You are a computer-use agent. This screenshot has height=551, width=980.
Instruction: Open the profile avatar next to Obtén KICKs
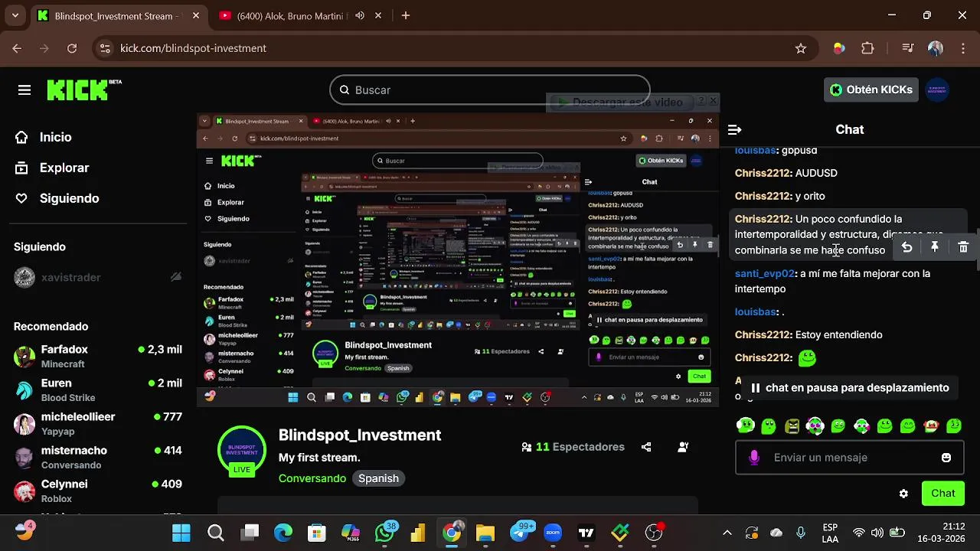pos(937,90)
